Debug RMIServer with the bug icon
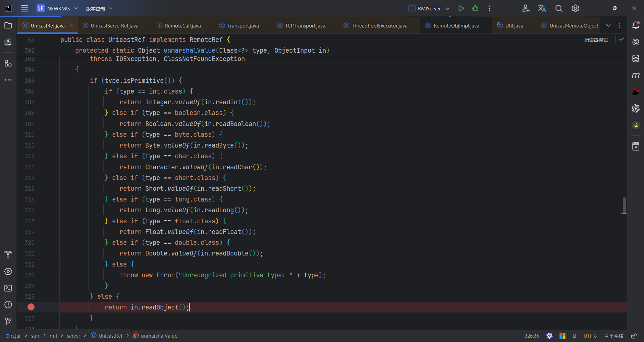This screenshot has width=644, height=342. tap(475, 8)
